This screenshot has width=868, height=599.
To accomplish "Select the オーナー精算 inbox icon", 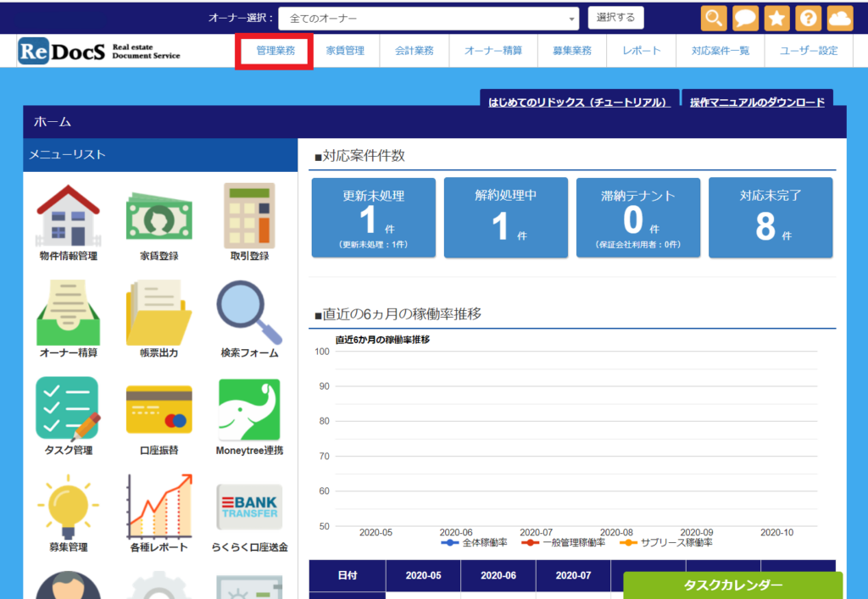I will 68,313.
